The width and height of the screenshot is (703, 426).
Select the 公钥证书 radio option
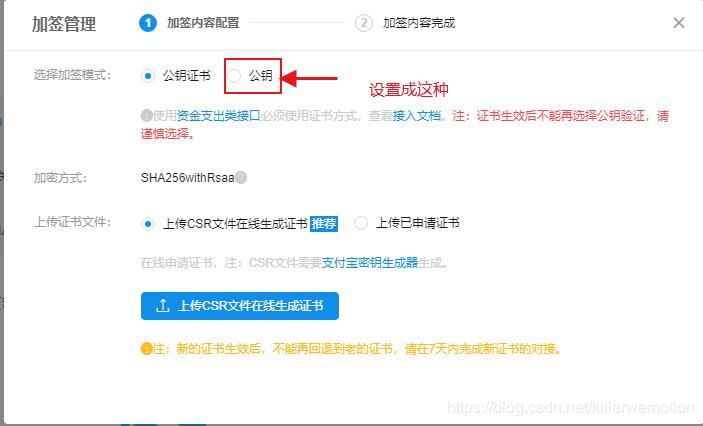[x=148, y=76]
